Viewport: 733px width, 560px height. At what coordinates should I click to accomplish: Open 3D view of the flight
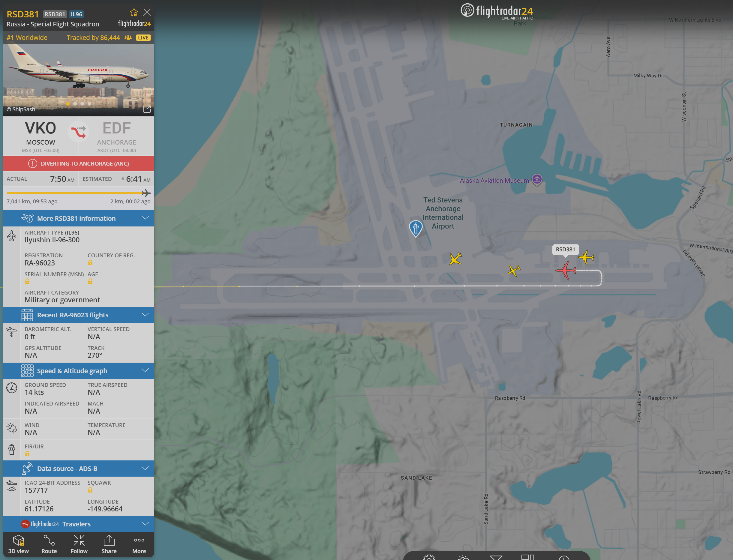coord(18,544)
